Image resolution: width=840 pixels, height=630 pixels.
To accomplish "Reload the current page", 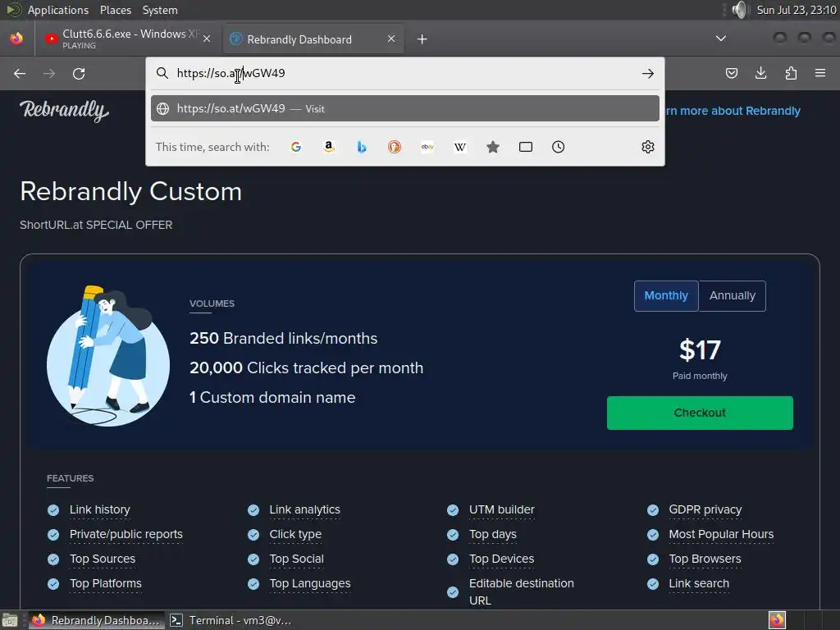I will point(79,73).
